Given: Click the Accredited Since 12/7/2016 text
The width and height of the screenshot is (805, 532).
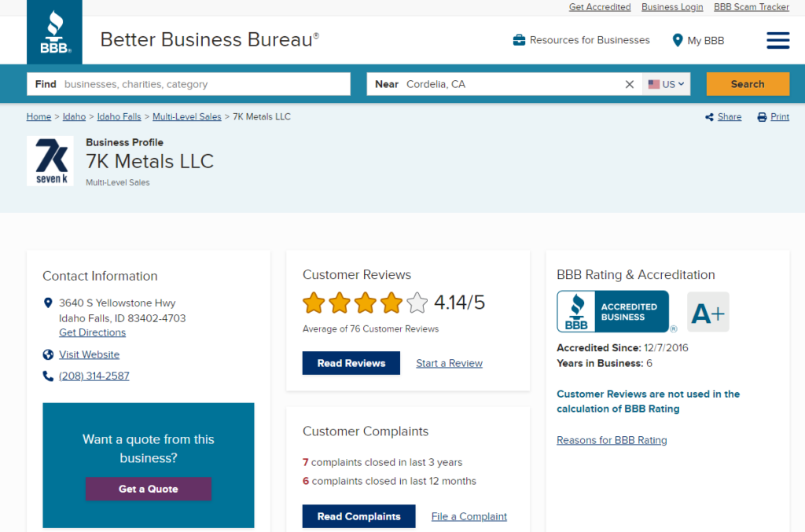Looking at the screenshot, I should [x=623, y=348].
